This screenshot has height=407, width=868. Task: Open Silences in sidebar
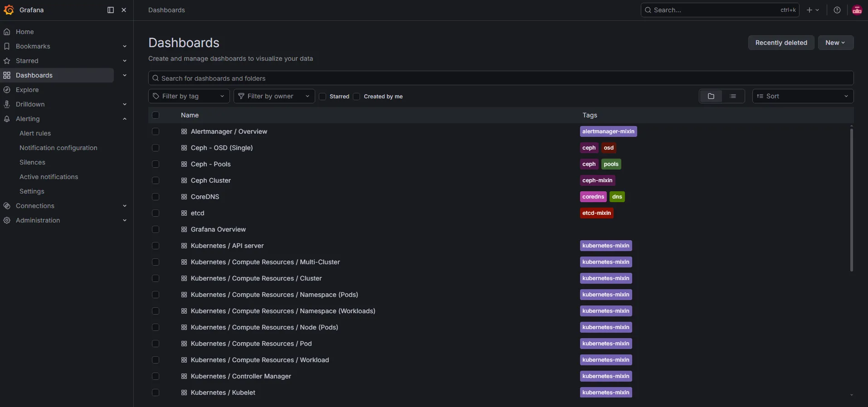pyautogui.click(x=32, y=162)
